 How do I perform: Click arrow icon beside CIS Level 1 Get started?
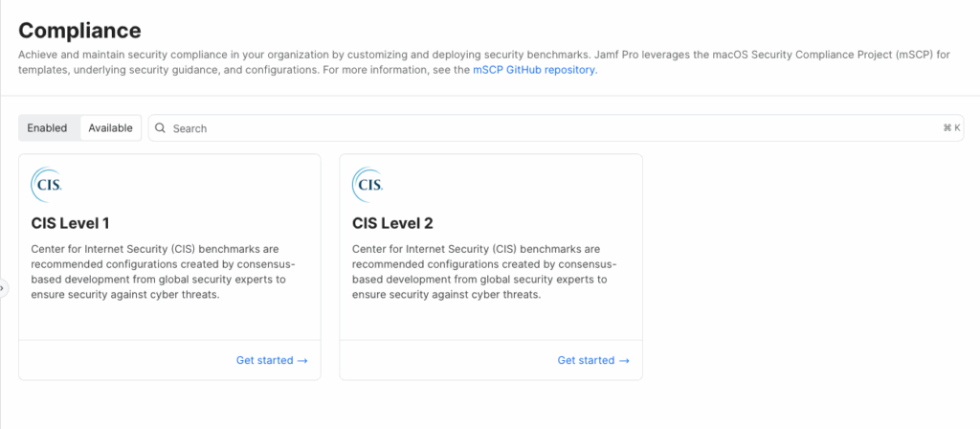(x=302, y=361)
